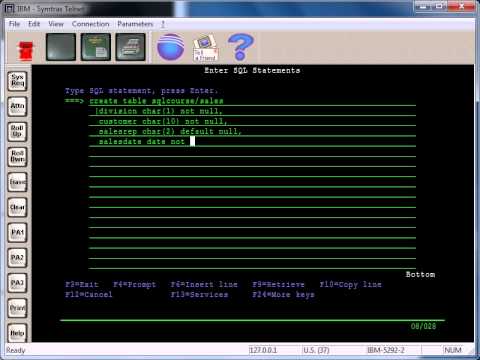Click the F10=Copy line function key text
This screenshot has width=480, height=360.
point(351,284)
